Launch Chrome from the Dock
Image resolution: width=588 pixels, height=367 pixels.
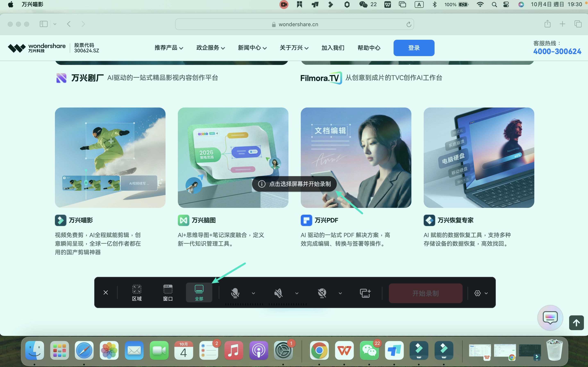(319, 350)
